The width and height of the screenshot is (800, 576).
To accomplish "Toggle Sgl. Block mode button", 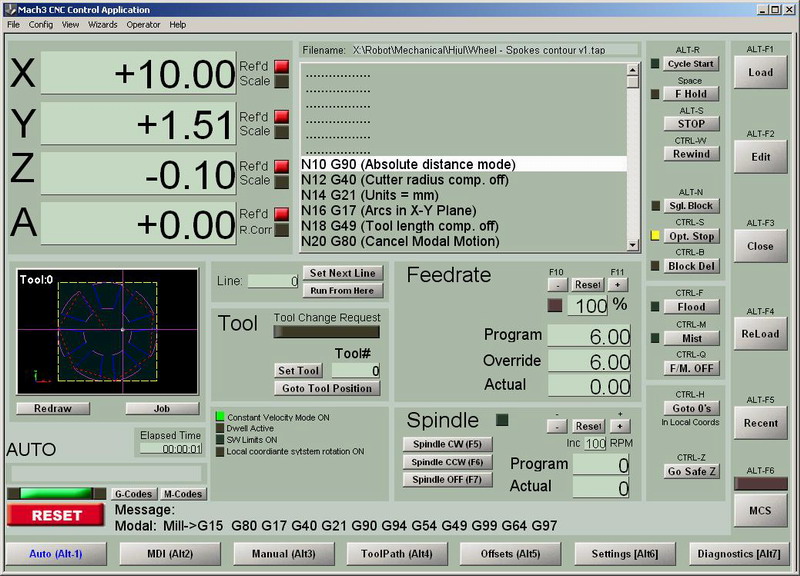I will coord(691,206).
